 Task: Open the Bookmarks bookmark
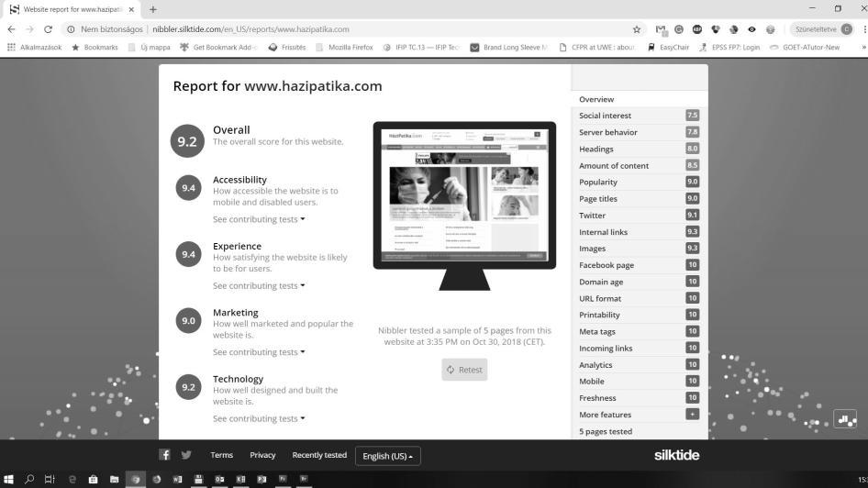pos(95,48)
